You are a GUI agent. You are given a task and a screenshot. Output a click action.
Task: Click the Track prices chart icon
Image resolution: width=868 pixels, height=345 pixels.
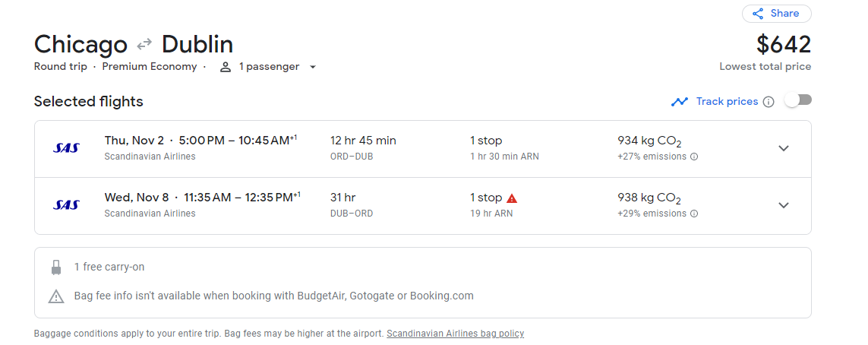coord(680,102)
